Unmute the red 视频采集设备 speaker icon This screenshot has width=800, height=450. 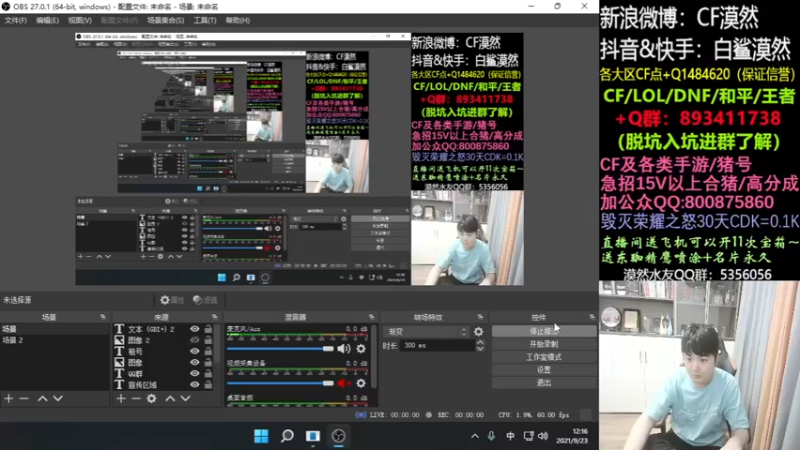(344, 383)
